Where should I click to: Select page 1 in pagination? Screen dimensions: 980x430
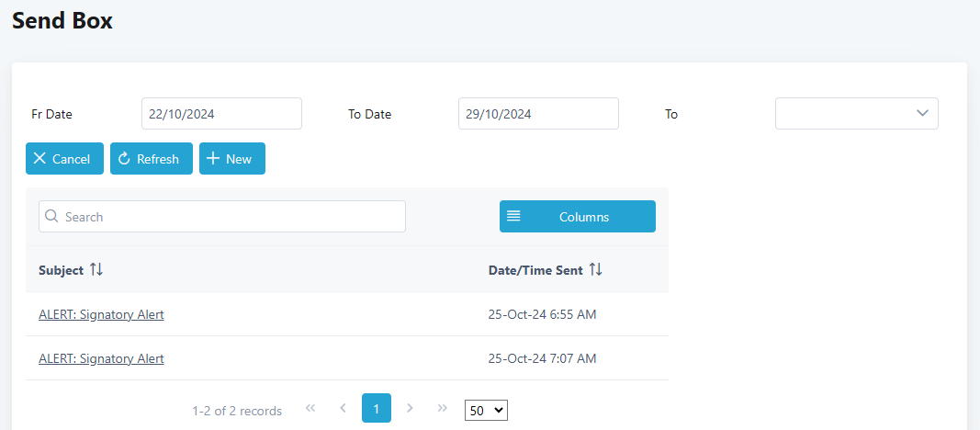coord(377,408)
